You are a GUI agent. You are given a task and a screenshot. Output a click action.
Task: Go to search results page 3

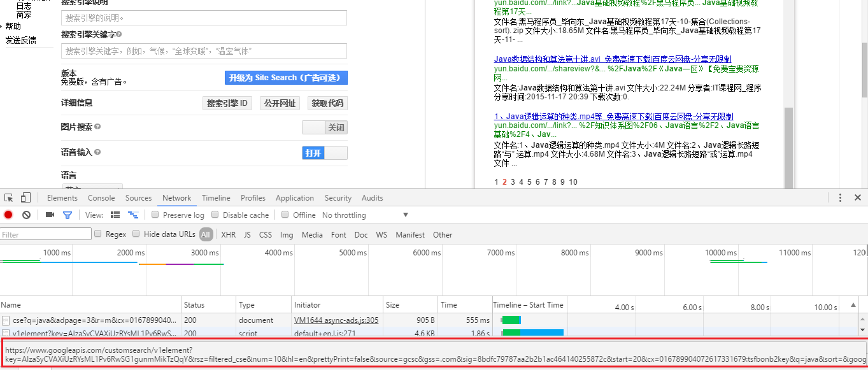[x=512, y=181]
